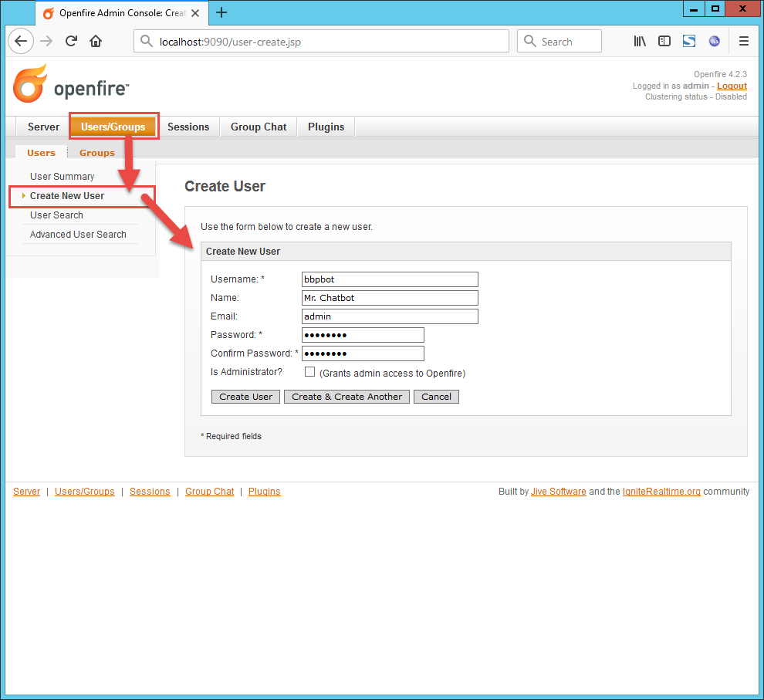Open Advanced User Search in sidebar
The image size is (764, 700).
(x=78, y=235)
